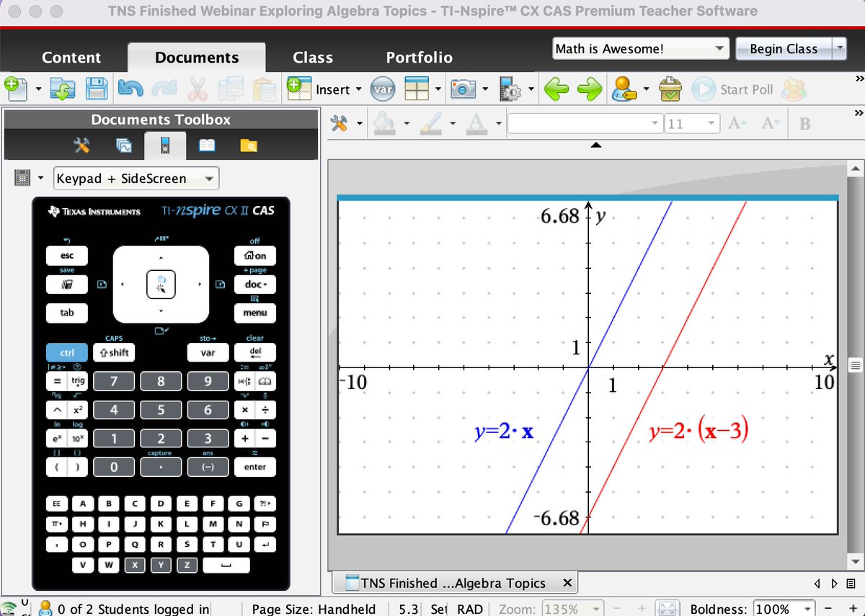865x616 pixels.
Task: Open Document Tools wrench icon in toolbox
Action: (x=81, y=146)
